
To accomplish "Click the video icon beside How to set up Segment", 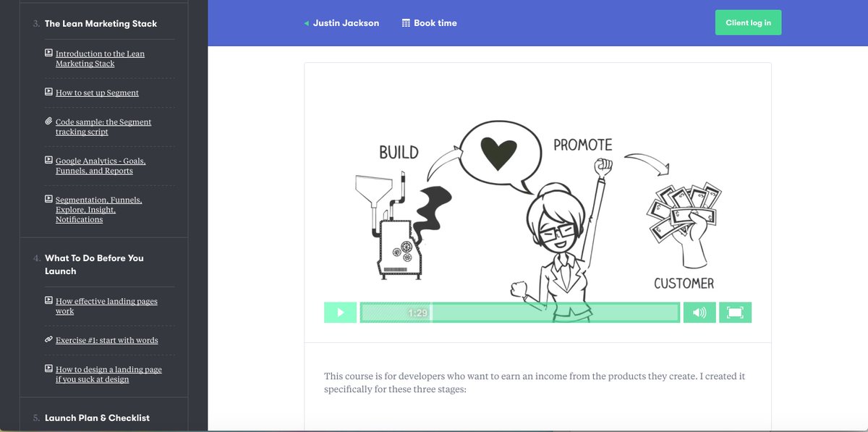I will tap(48, 92).
